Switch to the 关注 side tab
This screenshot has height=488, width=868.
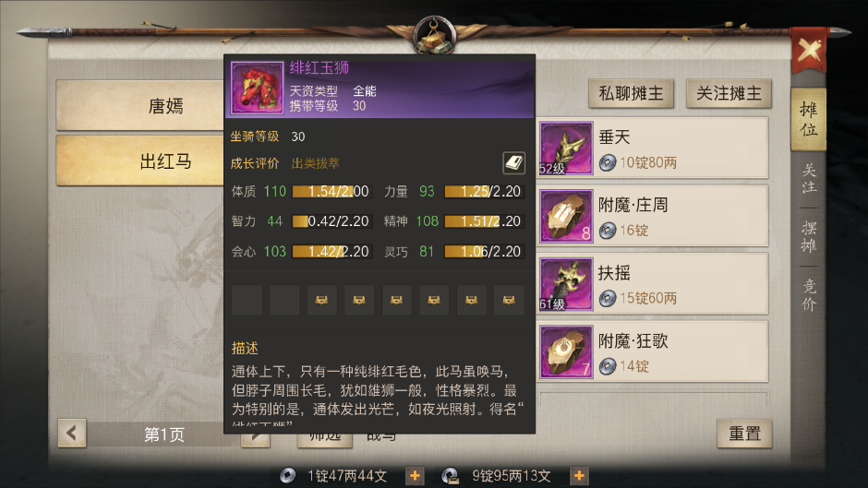(809, 179)
